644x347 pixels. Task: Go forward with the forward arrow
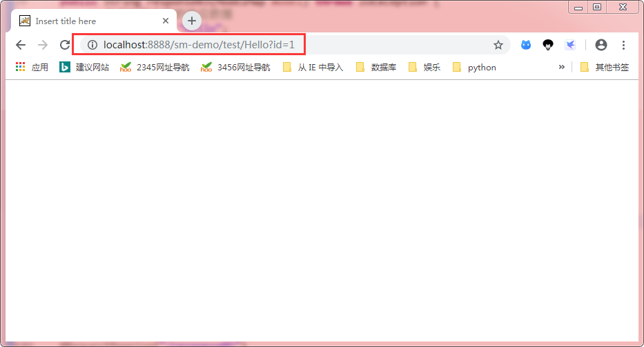(43, 45)
